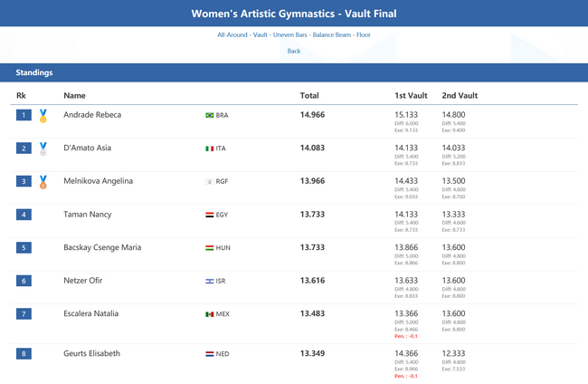Image resolution: width=588 pixels, height=384 pixels.
Task: Click the Egypt flag icon
Action: pyautogui.click(x=210, y=215)
